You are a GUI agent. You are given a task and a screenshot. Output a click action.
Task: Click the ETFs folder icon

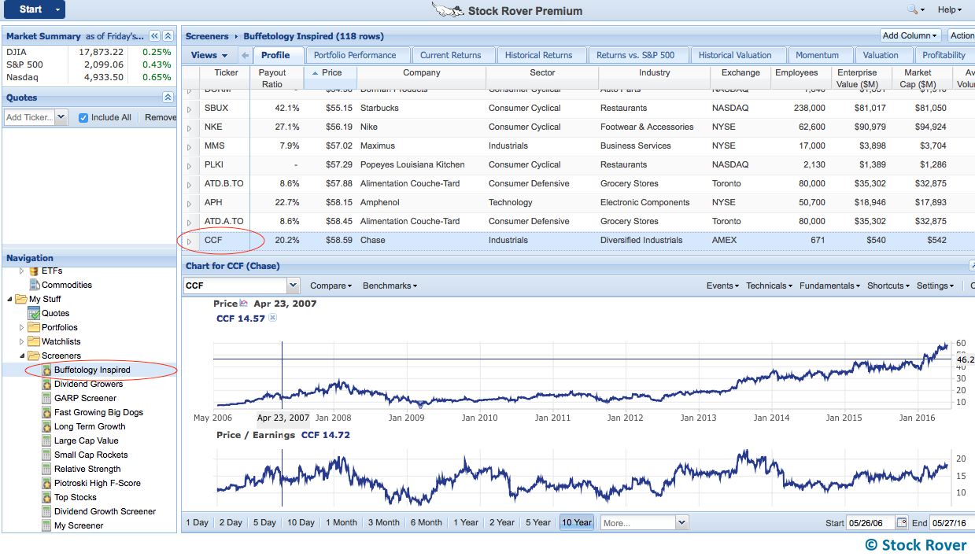click(x=34, y=271)
